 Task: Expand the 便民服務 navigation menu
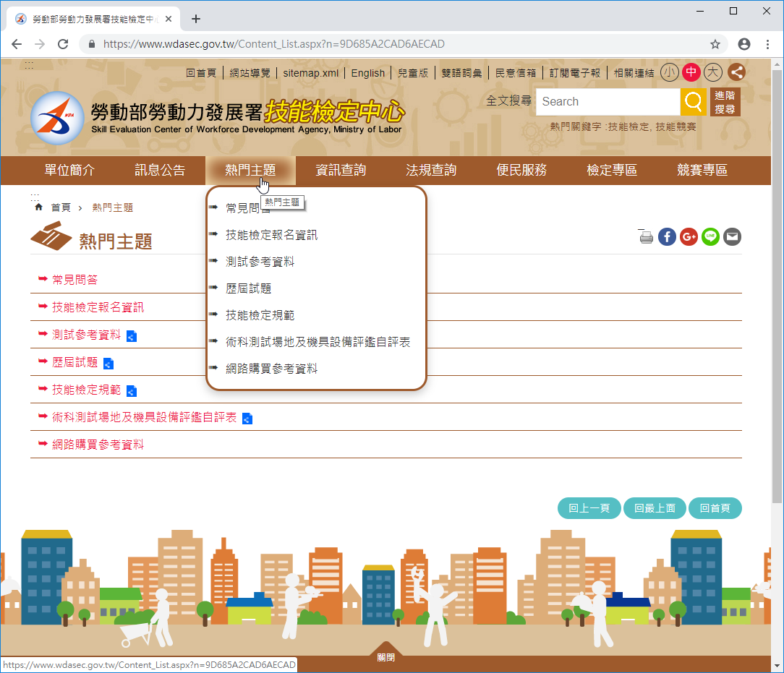(521, 171)
